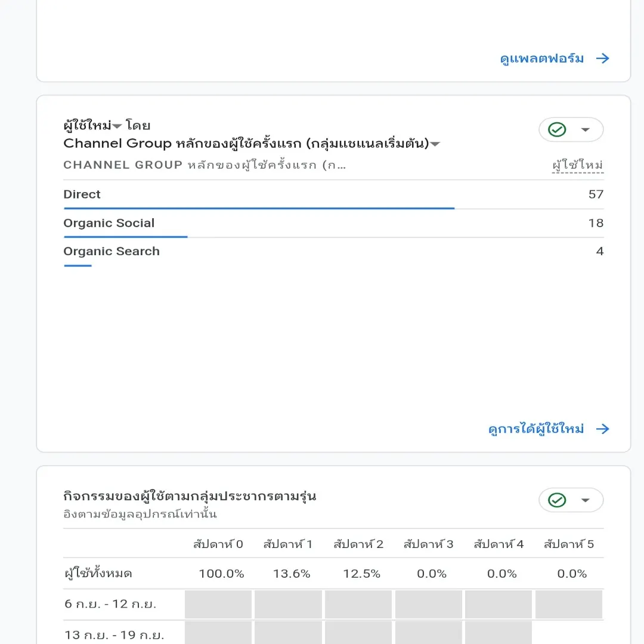Image resolution: width=644 pixels, height=644 pixels.
Task: Click the สัปดาห์ 4 column header
Action: coord(499,544)
